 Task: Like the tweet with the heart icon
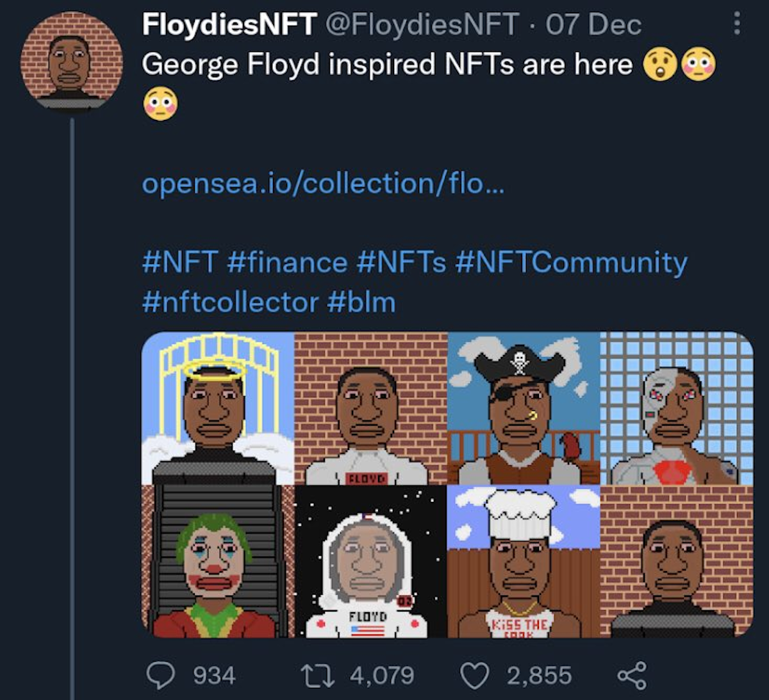pos(474,675)
